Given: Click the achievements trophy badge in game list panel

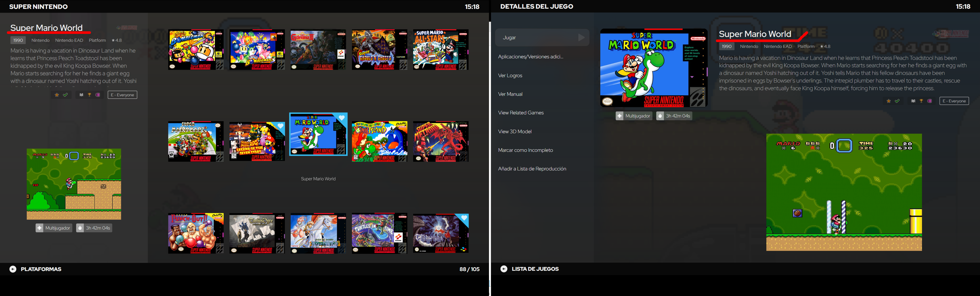Looking at the screenshot, I should 89,95.
